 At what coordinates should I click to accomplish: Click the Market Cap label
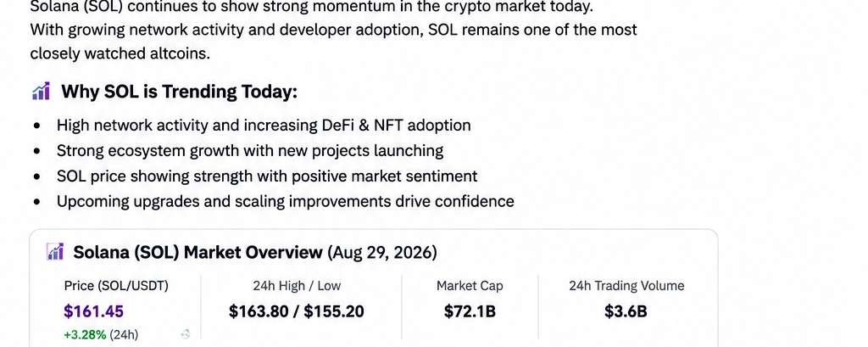(470, 286)
